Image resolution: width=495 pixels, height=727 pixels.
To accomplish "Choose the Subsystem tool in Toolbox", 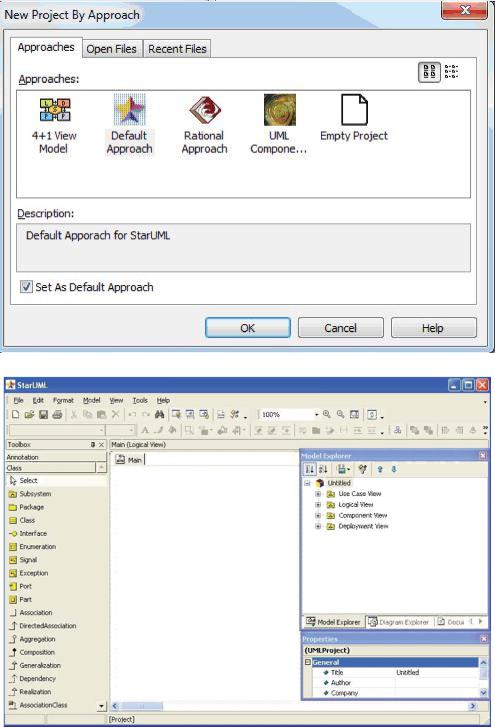I will pyautogui.click(x=30, y=494).
